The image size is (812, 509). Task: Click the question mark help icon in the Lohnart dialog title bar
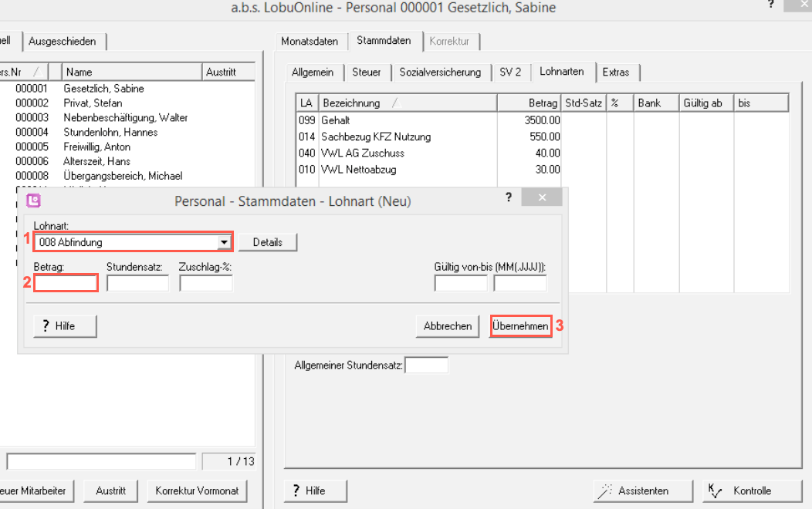coord(509,197)
